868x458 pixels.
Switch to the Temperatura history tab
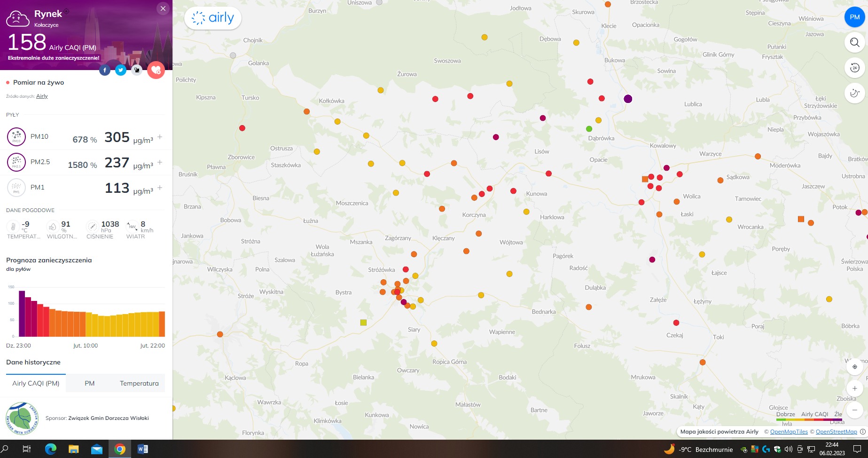click(139, 383)
